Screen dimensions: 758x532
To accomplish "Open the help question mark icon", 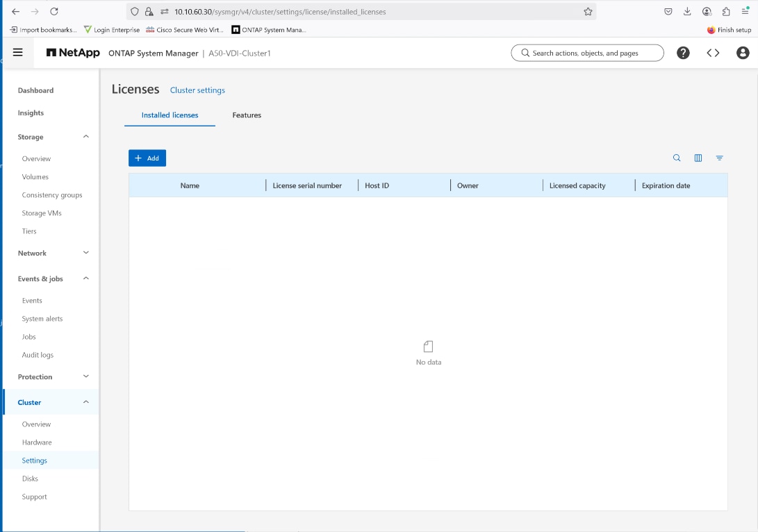I will [x=683, y=53].
